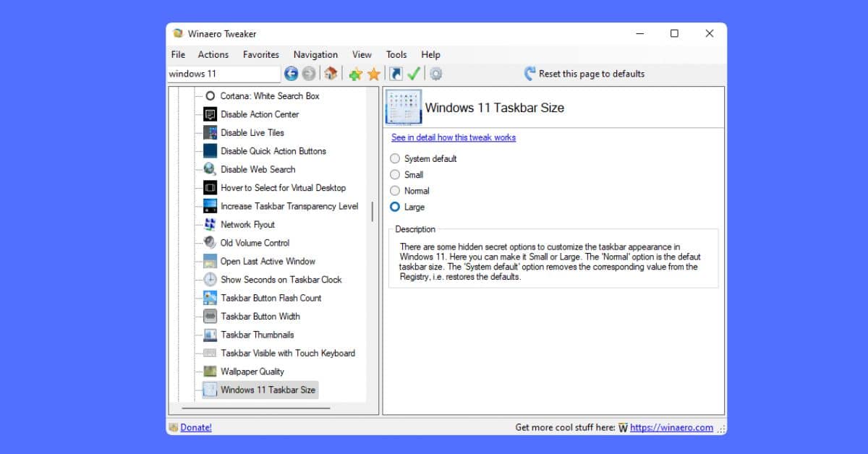The image size is (868, 454).
Task: Open the winaero.com link
Action: pos(671,427)
